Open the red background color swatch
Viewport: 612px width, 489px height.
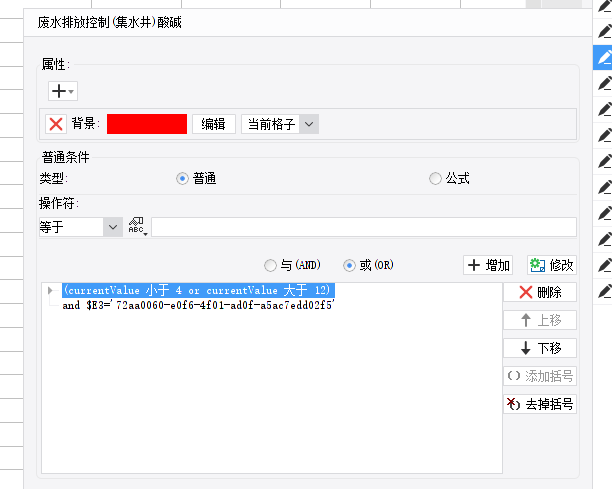tap(147, 124)
